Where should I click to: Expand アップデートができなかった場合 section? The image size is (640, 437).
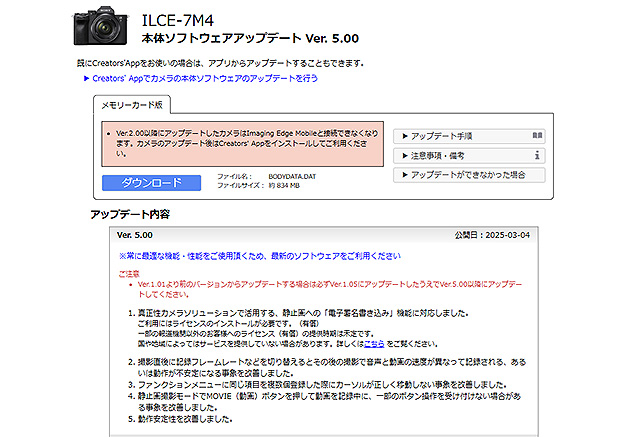coord(469,175)
